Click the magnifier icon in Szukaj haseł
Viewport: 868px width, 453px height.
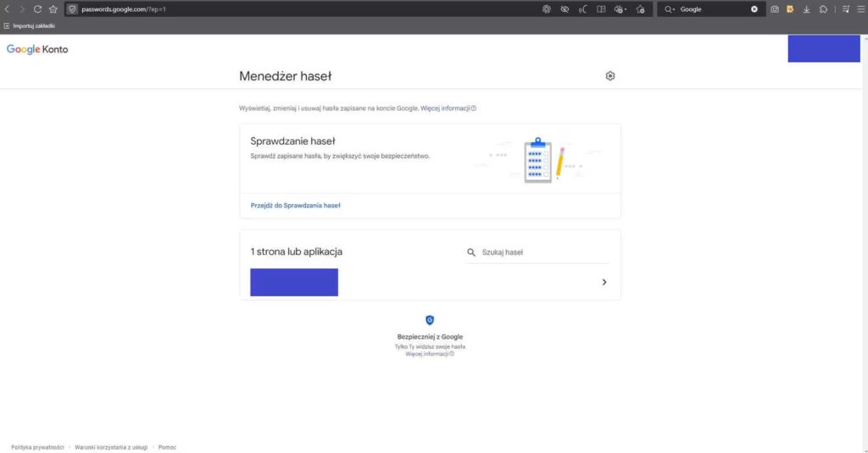tap(471, 252)
